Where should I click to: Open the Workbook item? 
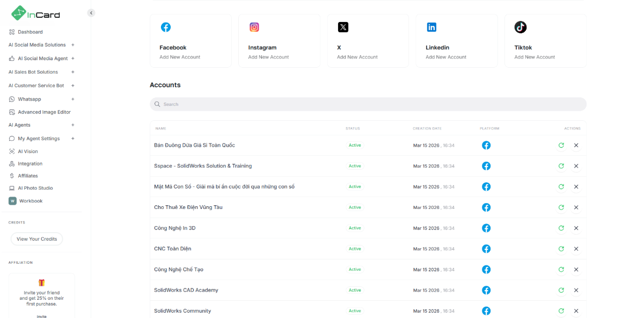(x=31, y=201)
